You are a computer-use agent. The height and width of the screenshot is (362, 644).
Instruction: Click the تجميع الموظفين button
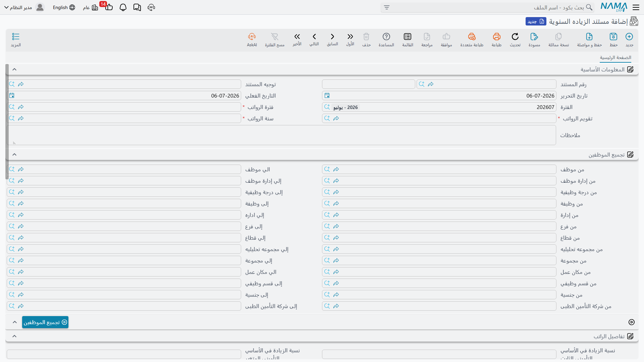(x=45, y=322)
